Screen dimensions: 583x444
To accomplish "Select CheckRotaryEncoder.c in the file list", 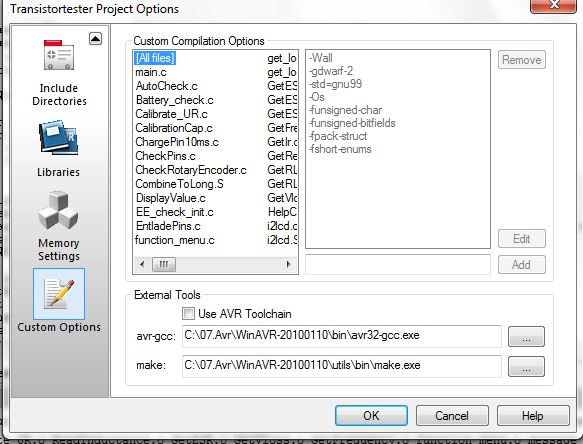I will point(191,170).
